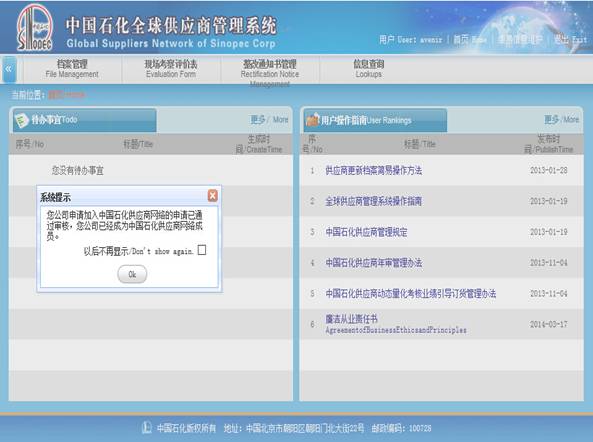Tick the Don't show again checkbox

tap(202, 250)
